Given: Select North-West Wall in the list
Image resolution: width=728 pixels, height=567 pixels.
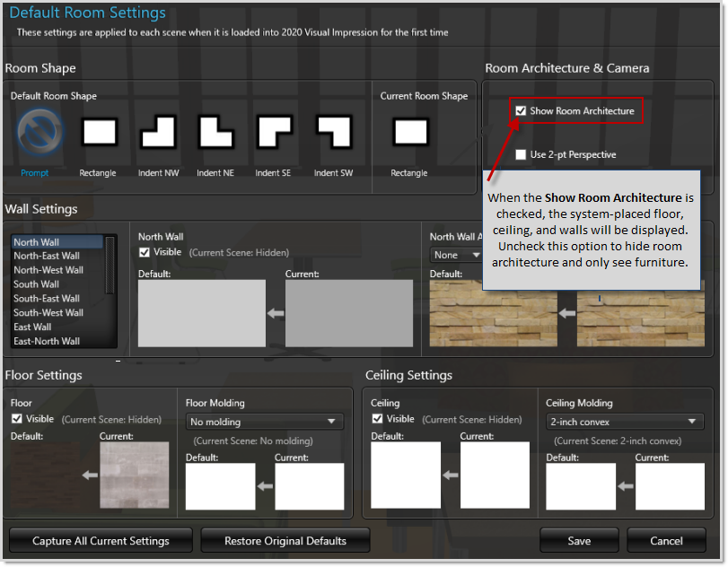Looking at the screenshot, I should (x=57, y=270).
